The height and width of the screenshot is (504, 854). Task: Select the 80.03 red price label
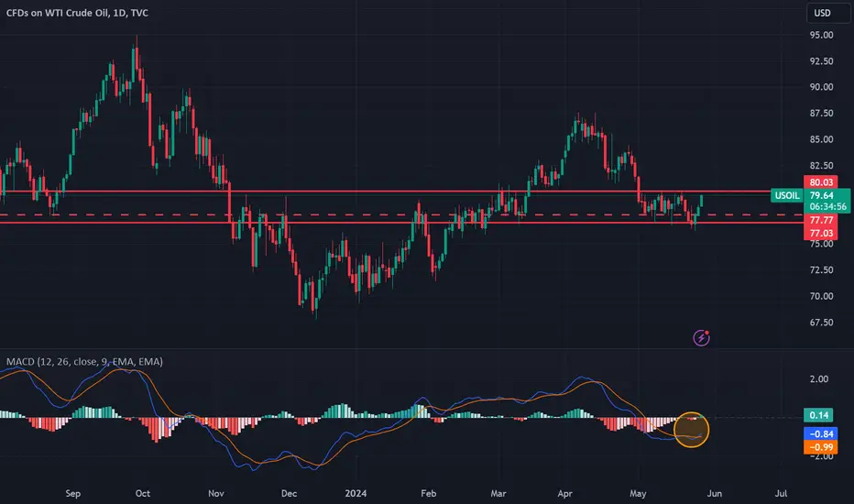pos(821,182)
